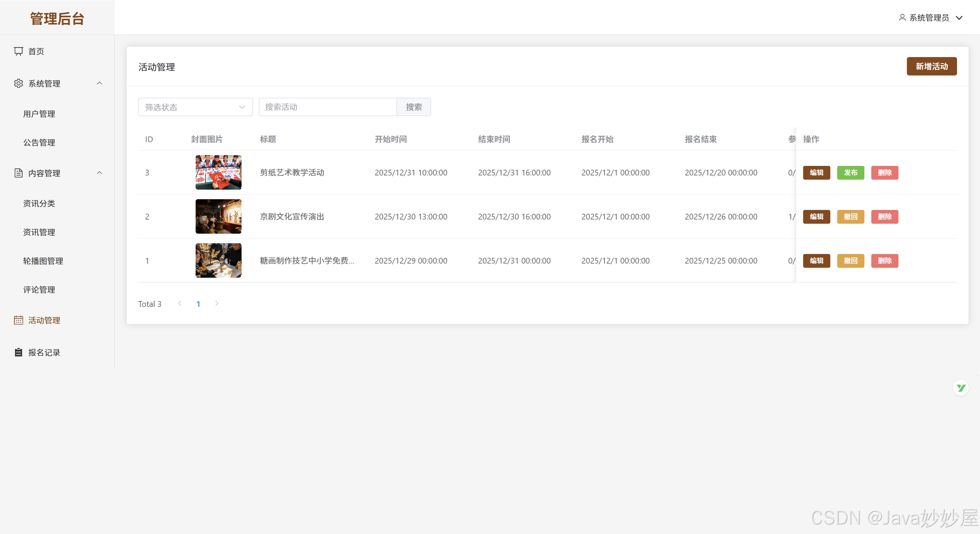This screenshot has width=980, height=534.
Task: Focus the 搜索活动 input field
Action: pos(327,107)
